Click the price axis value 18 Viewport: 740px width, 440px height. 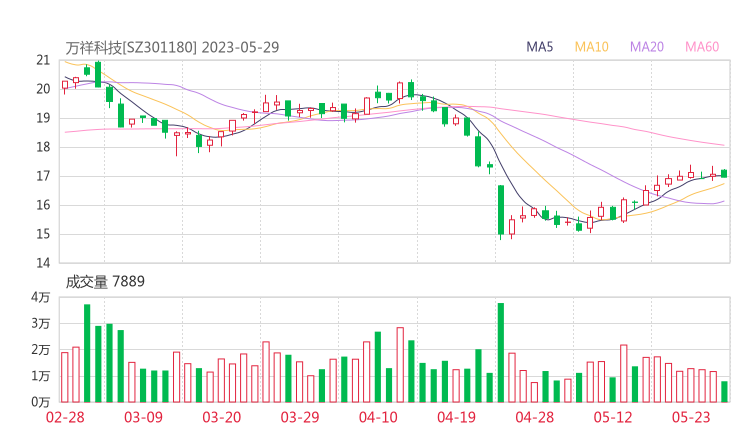click(43, 147)
